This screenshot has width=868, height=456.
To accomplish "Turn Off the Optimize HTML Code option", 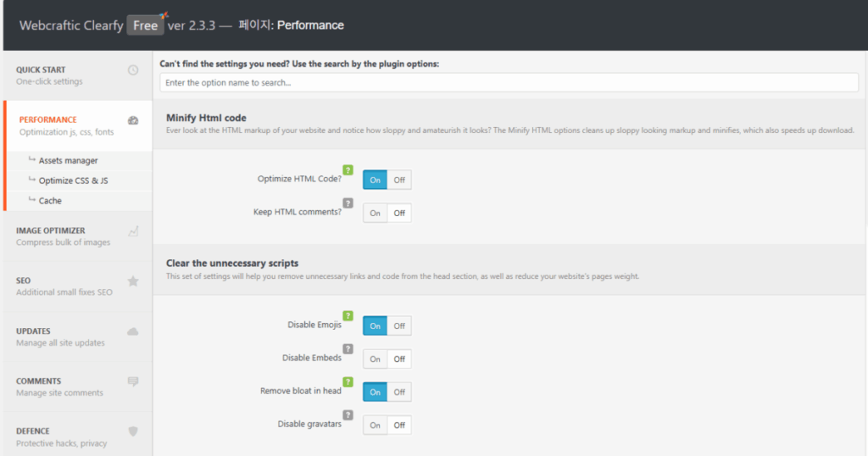I will tap(399, 180).
